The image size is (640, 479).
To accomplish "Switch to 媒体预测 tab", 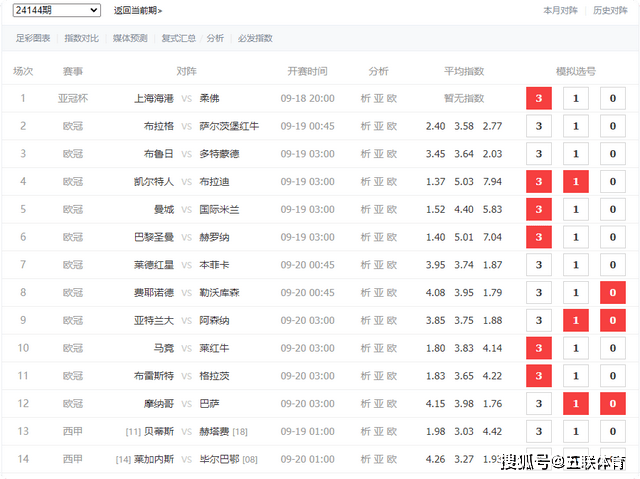I will point(130,38).
